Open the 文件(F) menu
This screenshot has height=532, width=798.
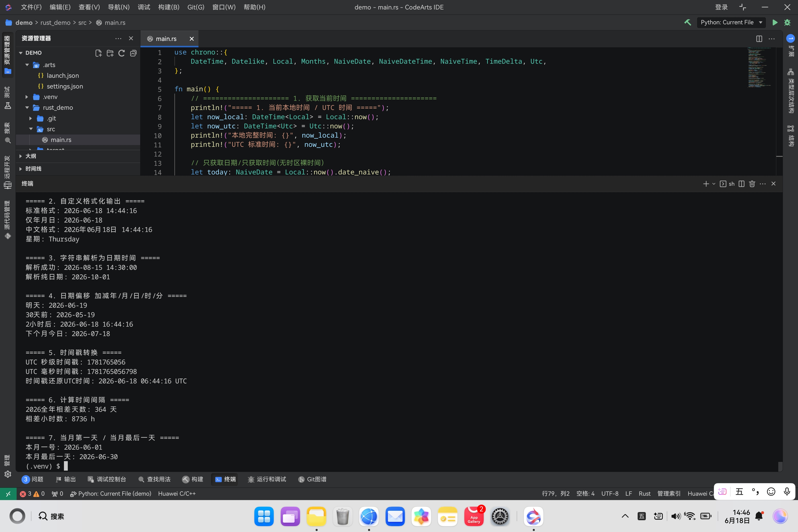click(31, 7)
